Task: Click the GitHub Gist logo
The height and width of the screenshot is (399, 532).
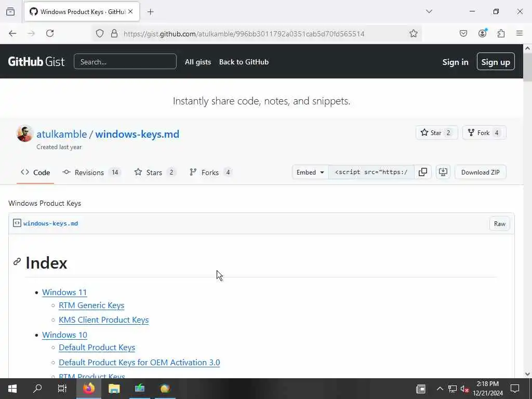Action: click(36, 62)
